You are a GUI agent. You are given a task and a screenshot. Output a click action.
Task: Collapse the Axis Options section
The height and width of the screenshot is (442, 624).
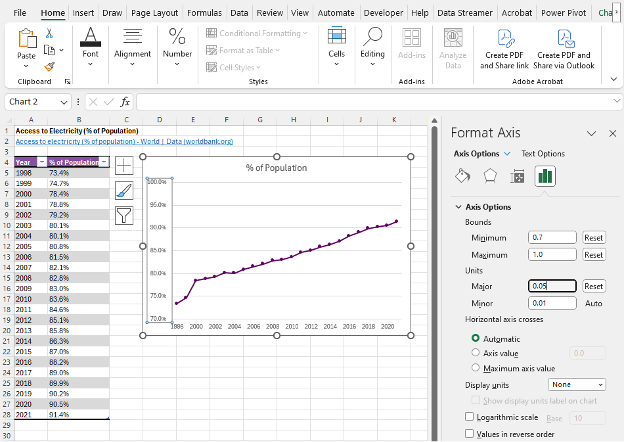point(458,207)
